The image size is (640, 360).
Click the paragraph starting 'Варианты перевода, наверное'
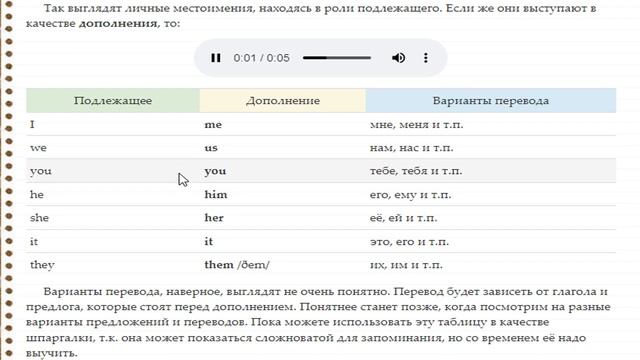click(318, 322)
